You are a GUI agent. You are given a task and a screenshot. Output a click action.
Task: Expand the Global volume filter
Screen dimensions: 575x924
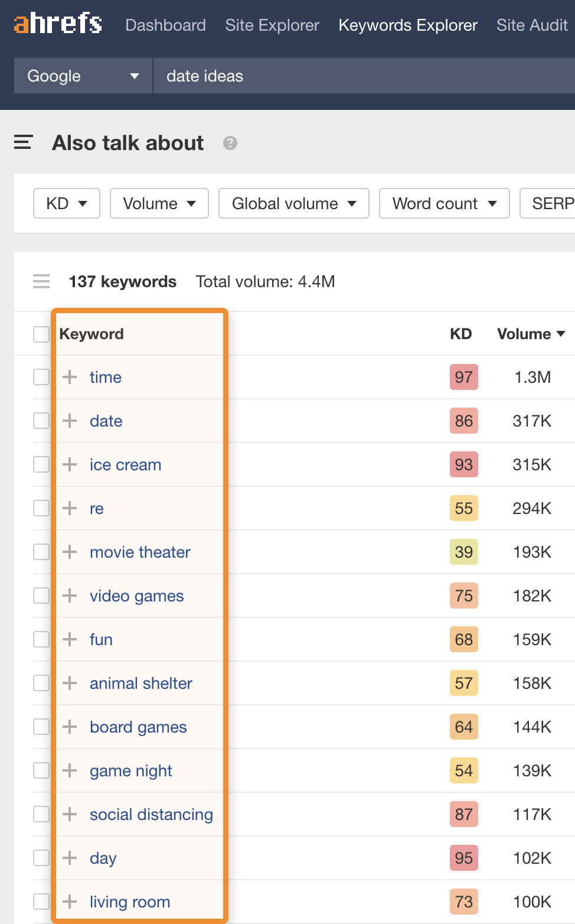point(293,203)
